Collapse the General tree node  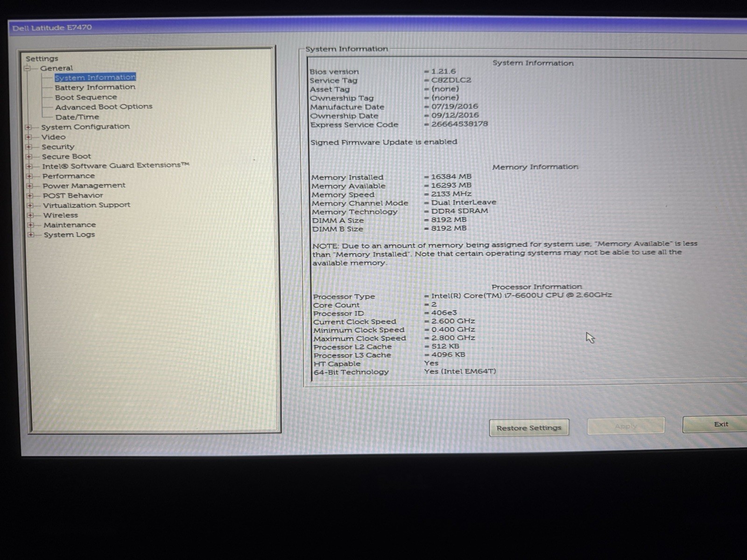[27, 68]
